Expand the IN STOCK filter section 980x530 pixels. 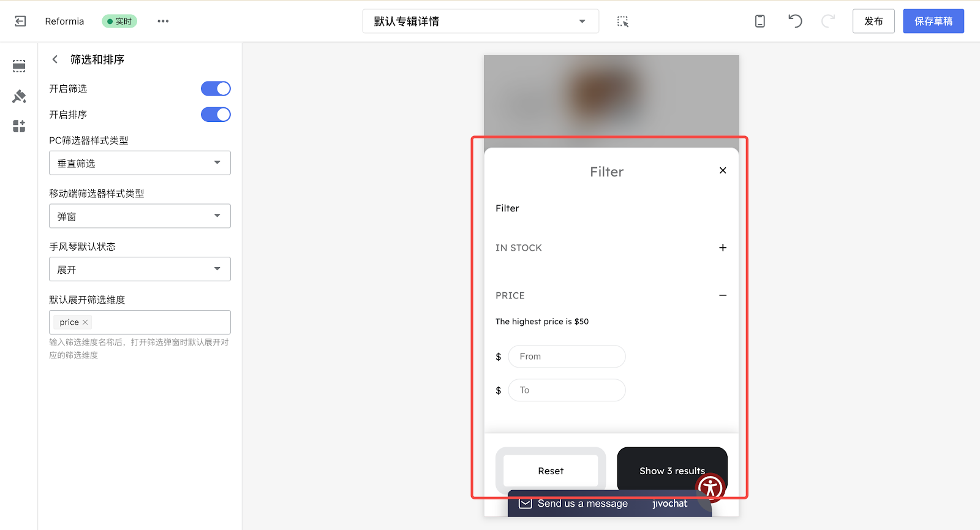[x=723, y=248]
